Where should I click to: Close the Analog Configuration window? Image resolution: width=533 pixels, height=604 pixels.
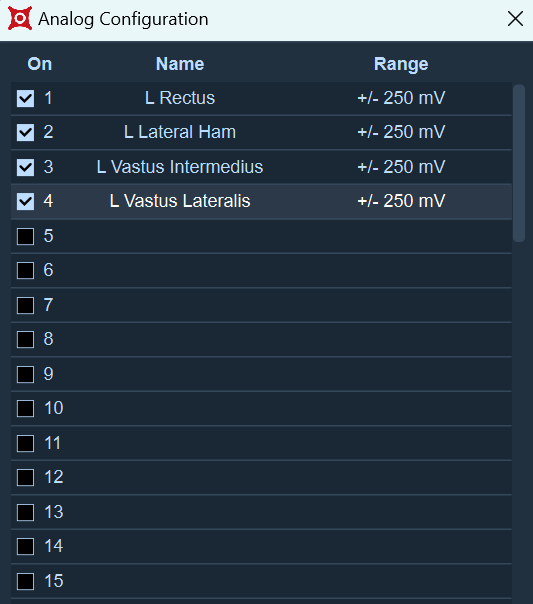(x=515, y=18)
